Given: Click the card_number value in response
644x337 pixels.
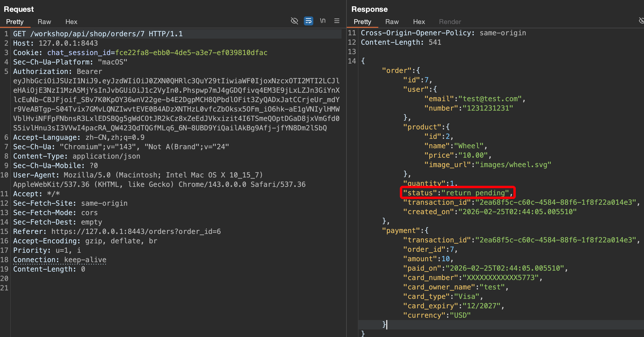Looking at the screenshot, I should tap(500, 277).
